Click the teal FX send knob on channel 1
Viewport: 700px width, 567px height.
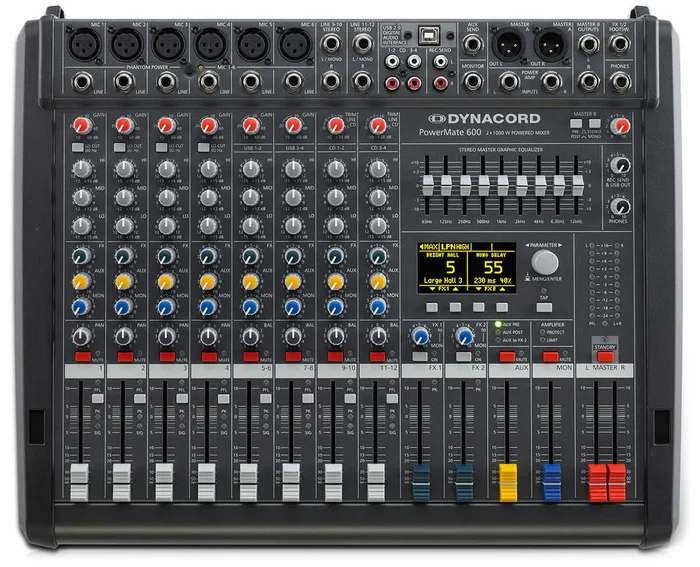82,256
